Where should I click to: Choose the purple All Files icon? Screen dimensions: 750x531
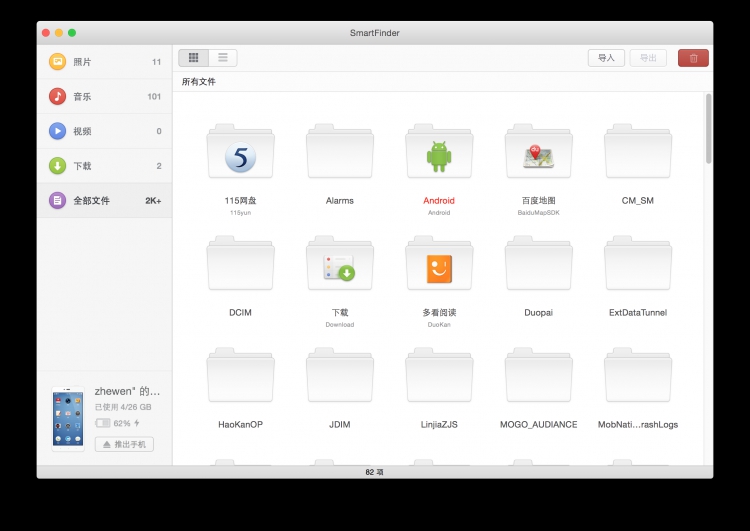[57, 200]
